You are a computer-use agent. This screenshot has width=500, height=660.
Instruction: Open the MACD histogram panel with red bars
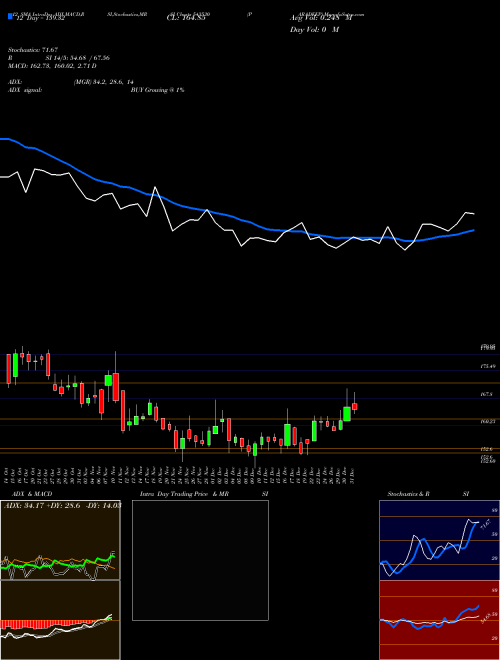click(60, 620)
